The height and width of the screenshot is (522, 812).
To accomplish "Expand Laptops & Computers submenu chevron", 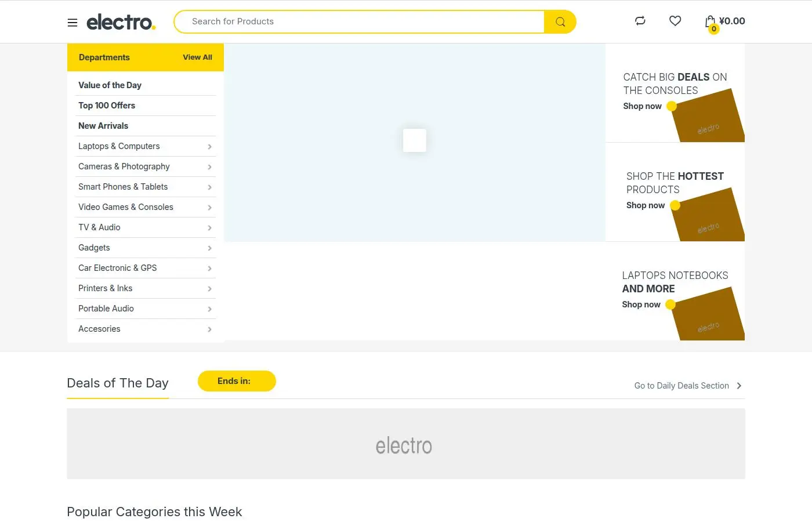I will click(209, 147).
